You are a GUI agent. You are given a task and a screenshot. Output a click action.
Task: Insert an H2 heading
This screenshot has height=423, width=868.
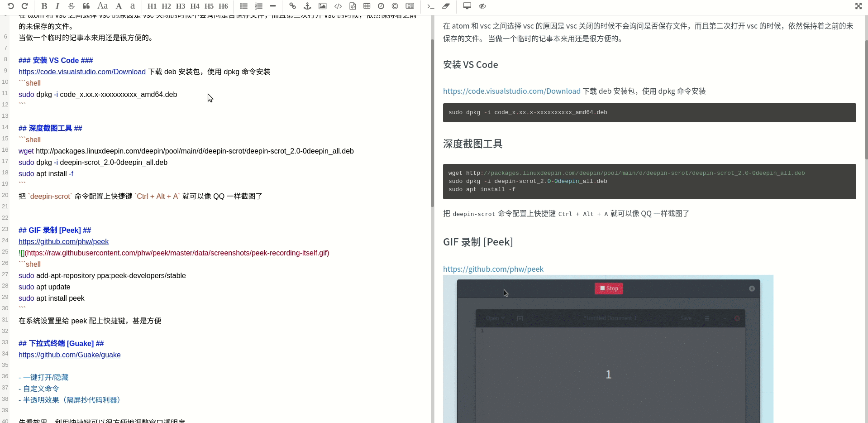point(167,6)
